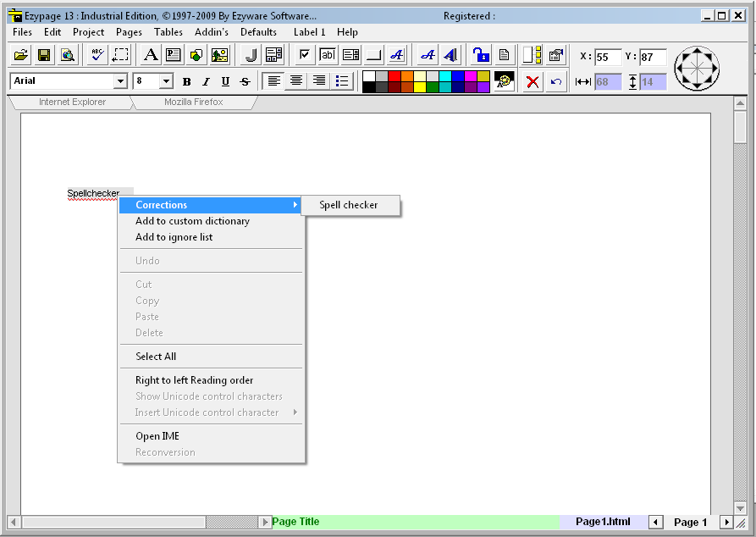Toggle underline formatting
756x537 pixels.
point(225,81)
